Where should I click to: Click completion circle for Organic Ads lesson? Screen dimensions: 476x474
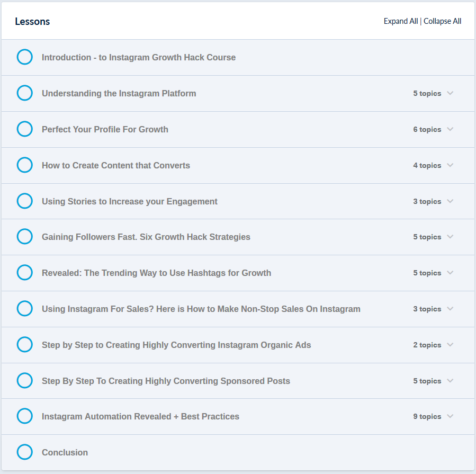[24, 345]
